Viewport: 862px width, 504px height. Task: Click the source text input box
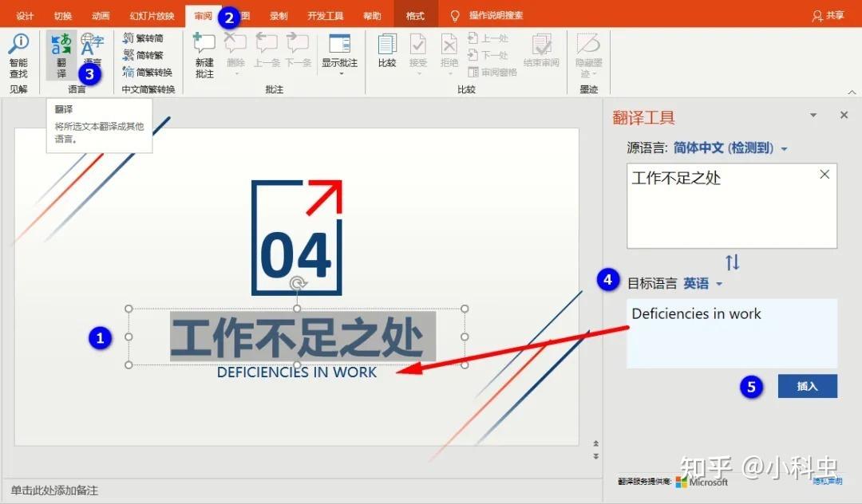[x=732, y=205]
